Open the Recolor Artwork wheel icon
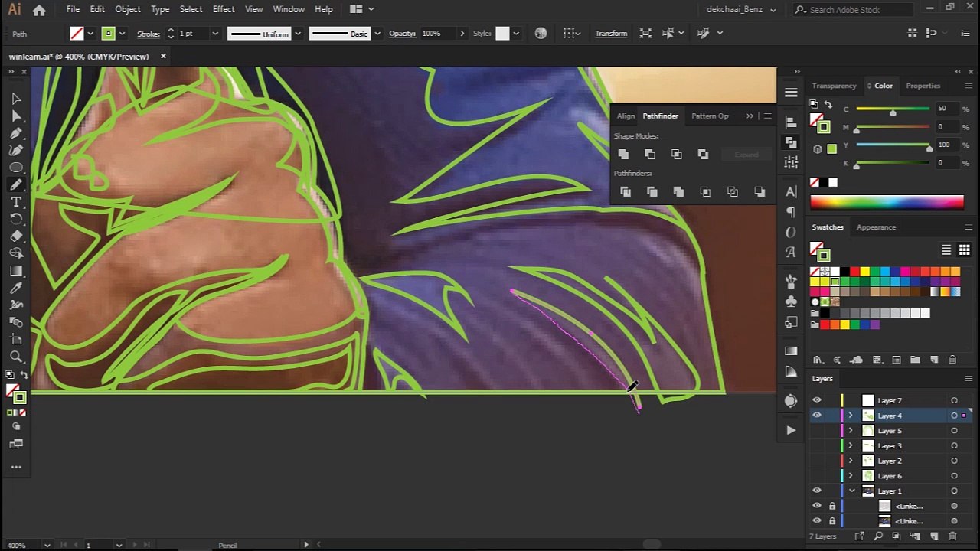This screenshot has height=551, width=980. [541, 33]
